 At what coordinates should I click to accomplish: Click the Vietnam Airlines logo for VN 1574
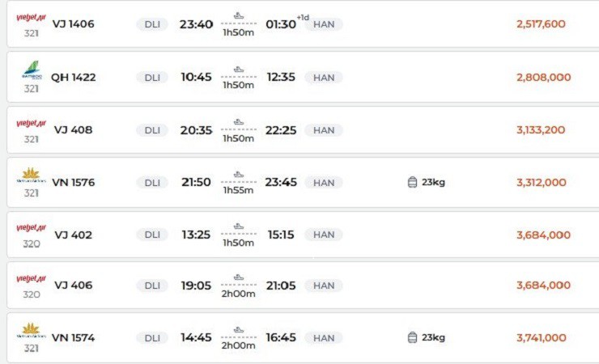coord(31,330)
